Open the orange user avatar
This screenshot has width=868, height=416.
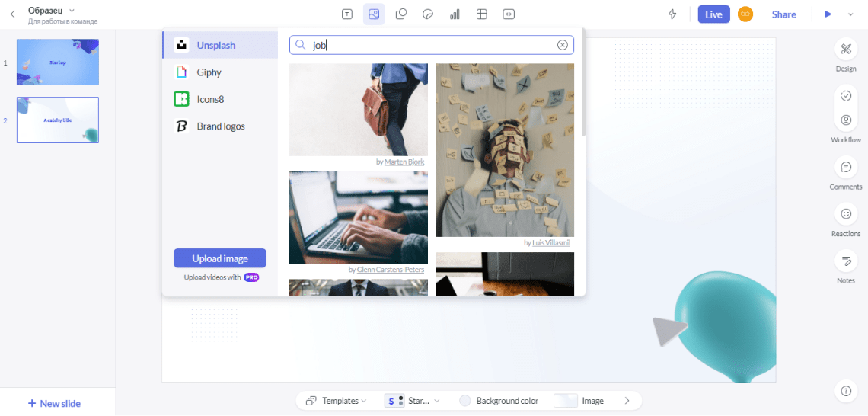pos(745,14)
